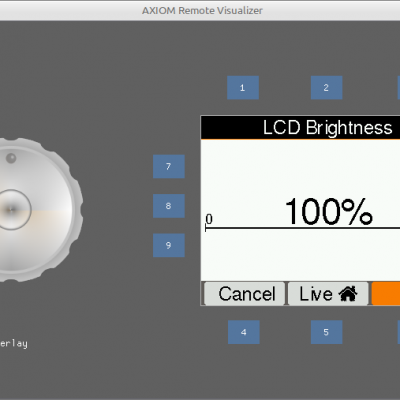Choose side button number 9
Viewport: 400px width, 400px height.
tap(169, 245)
